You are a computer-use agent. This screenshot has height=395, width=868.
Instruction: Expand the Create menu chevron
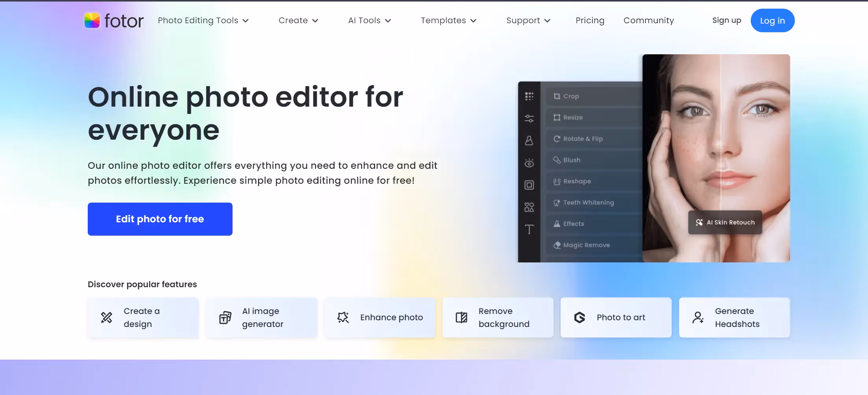click(315, 21)
